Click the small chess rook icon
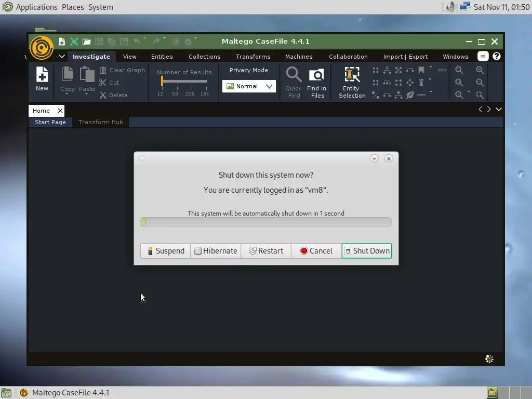This screenshot has height=399, width=532. pyautogui.click(x=421, y=83)
